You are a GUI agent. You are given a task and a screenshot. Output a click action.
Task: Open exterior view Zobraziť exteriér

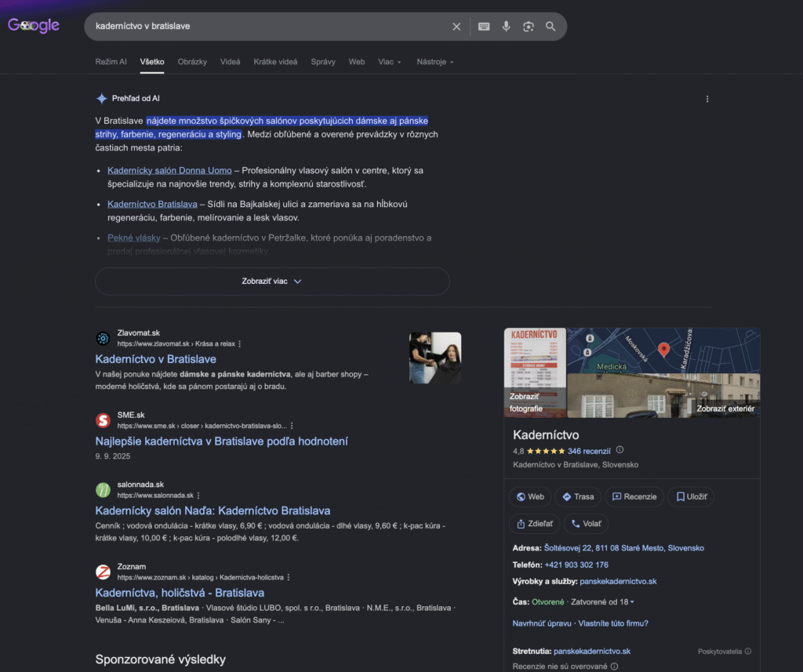click(663, 395)
